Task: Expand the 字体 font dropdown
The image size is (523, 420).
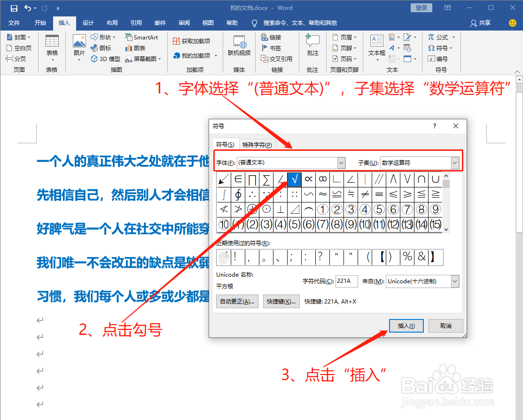Action: click(x=341, y=163)
